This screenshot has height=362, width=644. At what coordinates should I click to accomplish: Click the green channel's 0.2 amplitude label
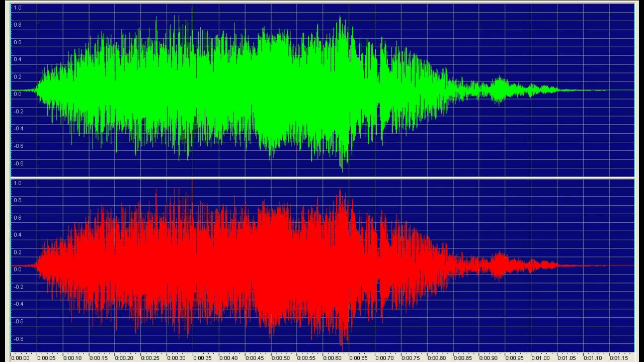(x=17, y=77)
